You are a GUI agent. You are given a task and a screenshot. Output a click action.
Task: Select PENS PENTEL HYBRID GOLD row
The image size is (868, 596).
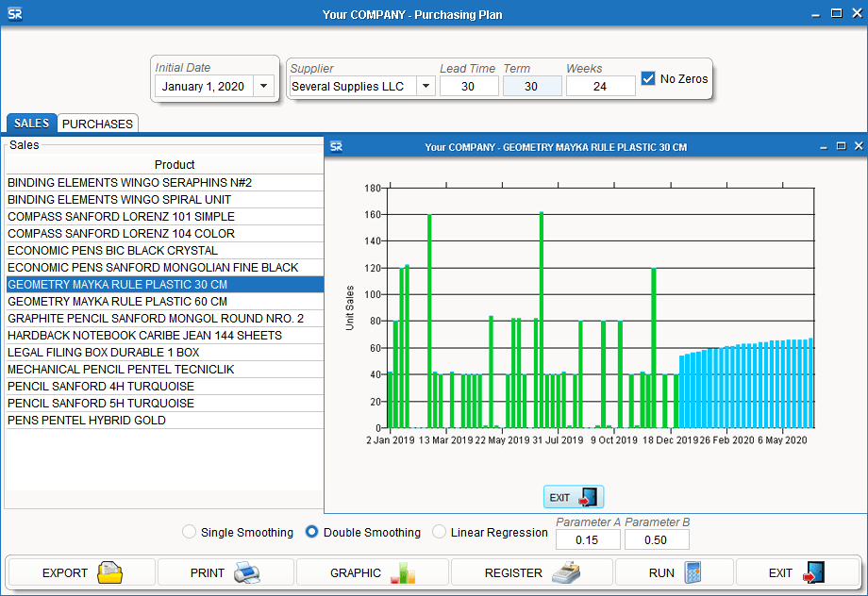click(x=164, y=420)
